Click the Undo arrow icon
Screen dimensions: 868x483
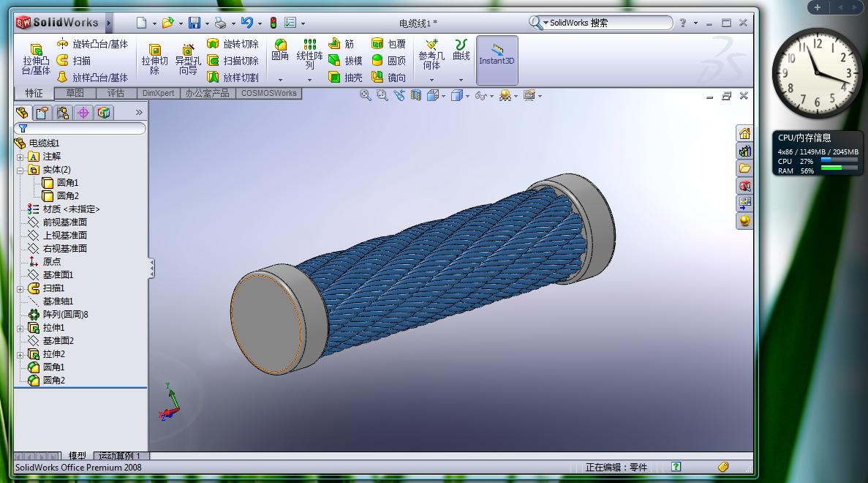[x=247, y=23]
